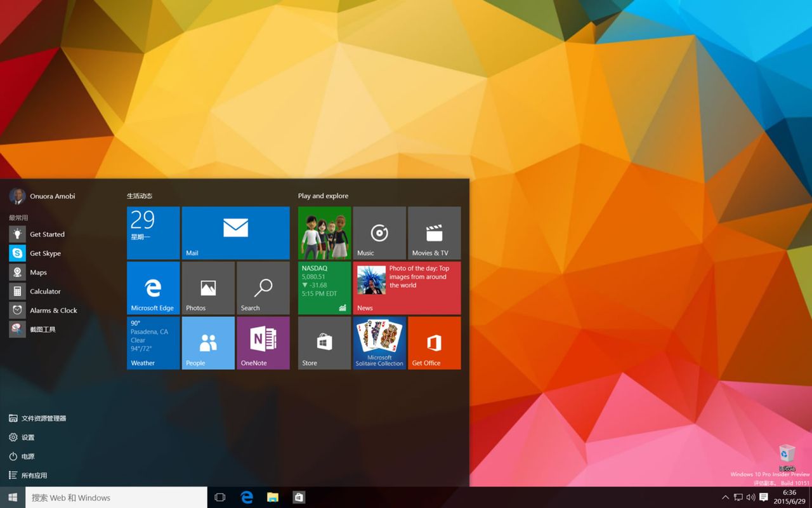Image resolution: width=812 pixels, height=508 pixels.
Task: Click the network tray icon
Action: tap(738, 497)
